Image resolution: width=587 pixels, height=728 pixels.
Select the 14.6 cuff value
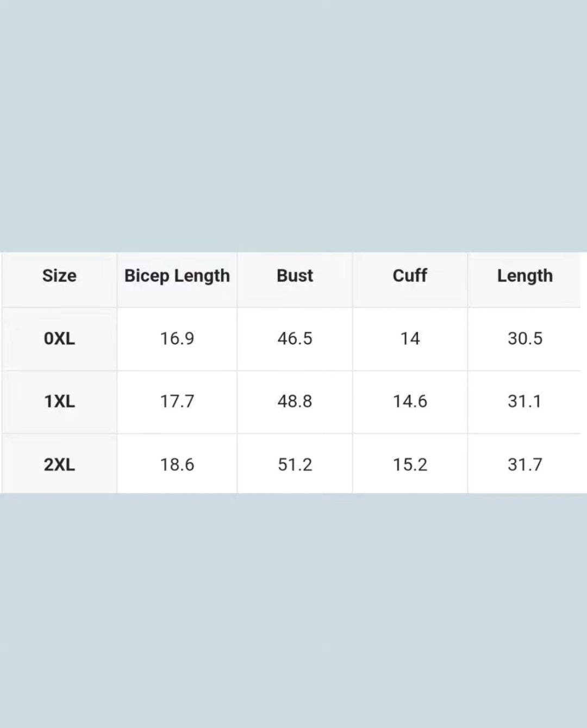[410, 402]
